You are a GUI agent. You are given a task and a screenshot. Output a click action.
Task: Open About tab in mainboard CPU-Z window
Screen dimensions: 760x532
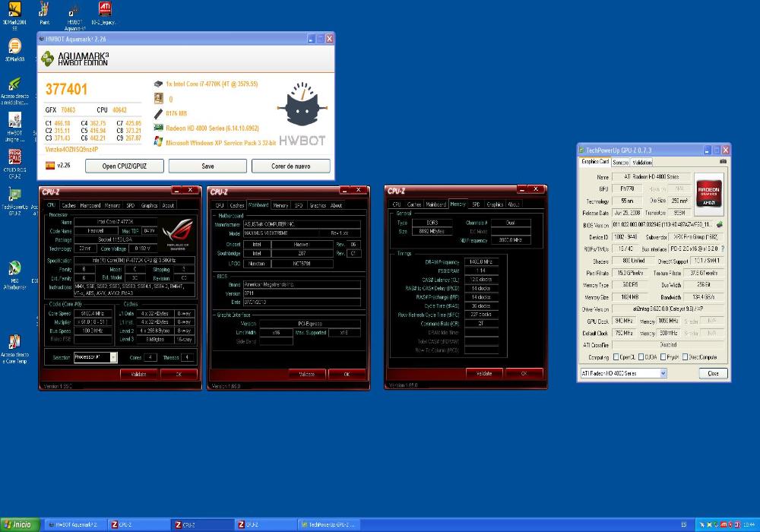(337, 205)
